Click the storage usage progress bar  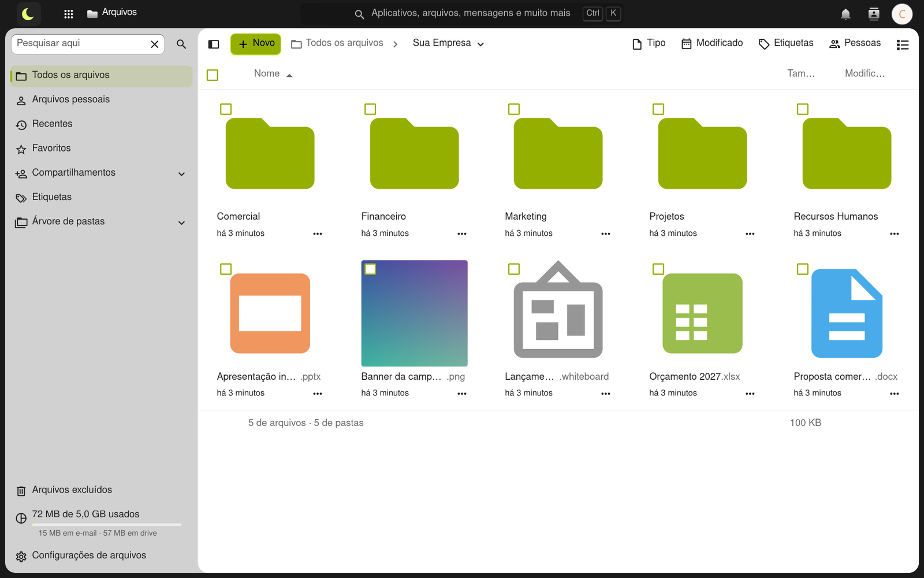tap(107, 525)
